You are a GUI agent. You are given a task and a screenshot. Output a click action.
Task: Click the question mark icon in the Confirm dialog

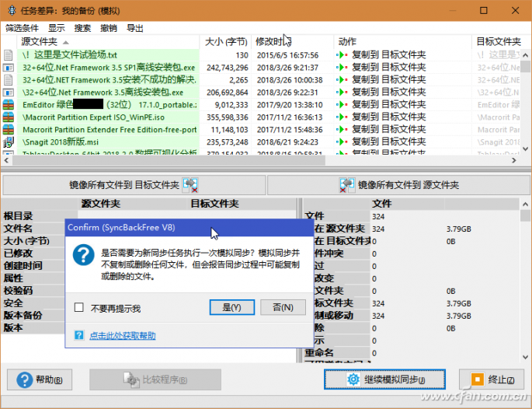click(x=83, y=255)
